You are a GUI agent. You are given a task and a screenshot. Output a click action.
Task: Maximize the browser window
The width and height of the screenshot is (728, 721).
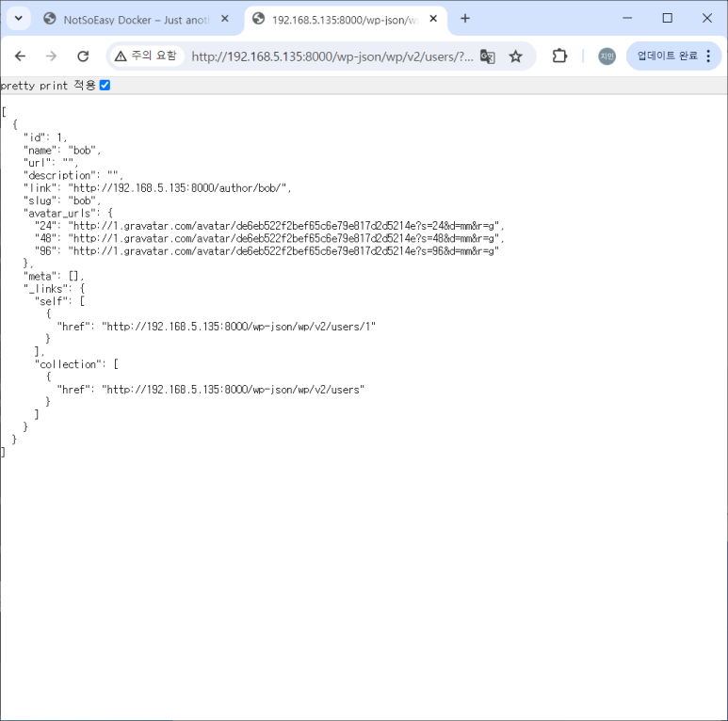667,18
